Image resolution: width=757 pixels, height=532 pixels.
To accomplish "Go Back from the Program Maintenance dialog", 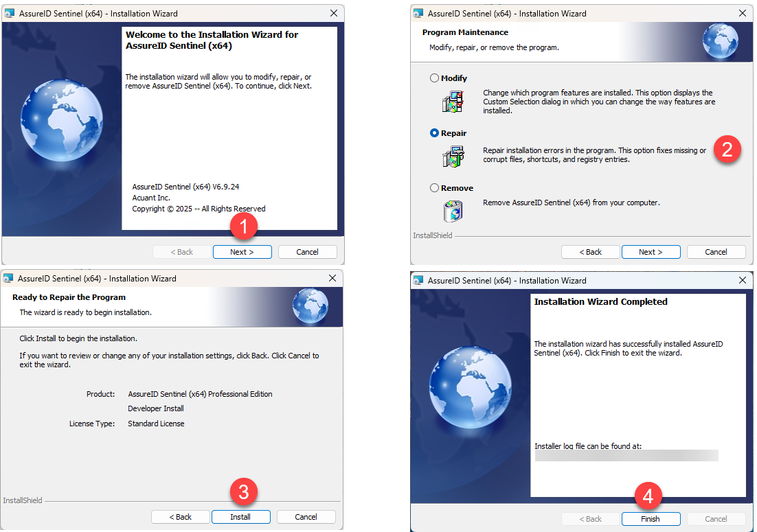I will pos(590,252).
